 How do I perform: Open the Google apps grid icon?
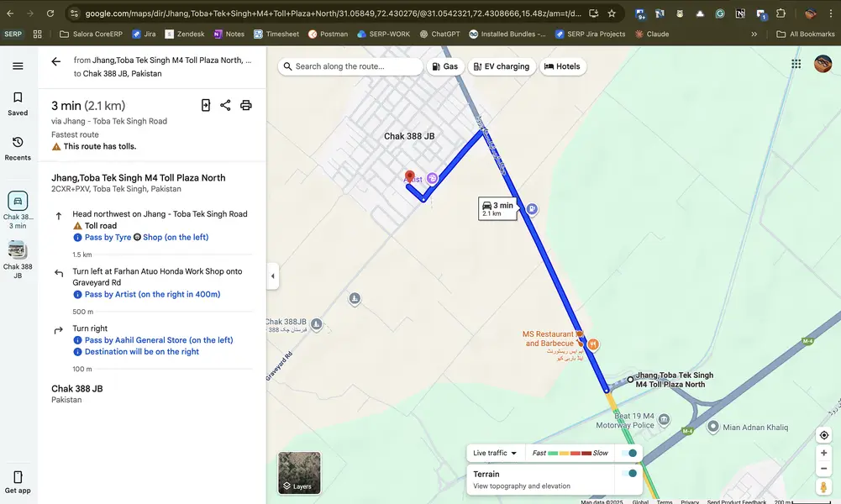click(x=796, y=64)
